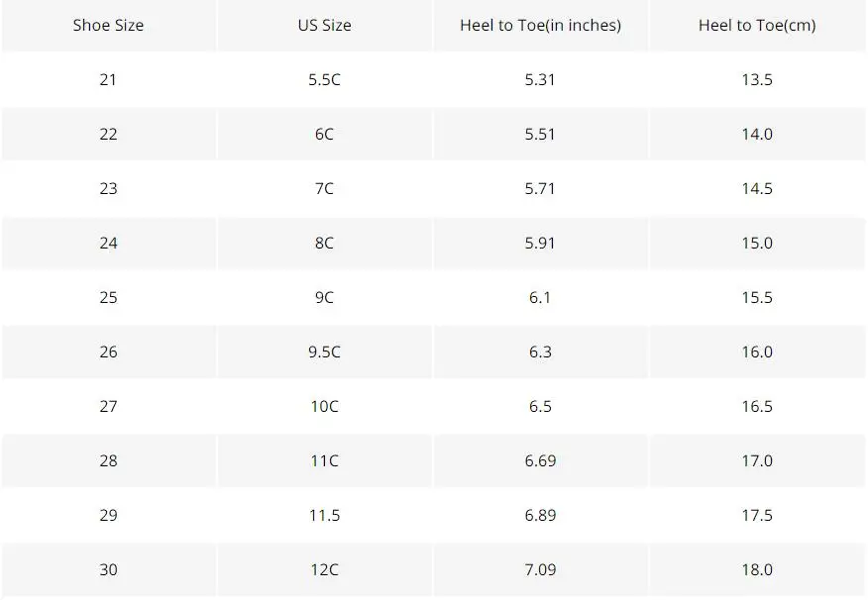
Task: Select the 11.5 US size cell
Action: (324, 515)
